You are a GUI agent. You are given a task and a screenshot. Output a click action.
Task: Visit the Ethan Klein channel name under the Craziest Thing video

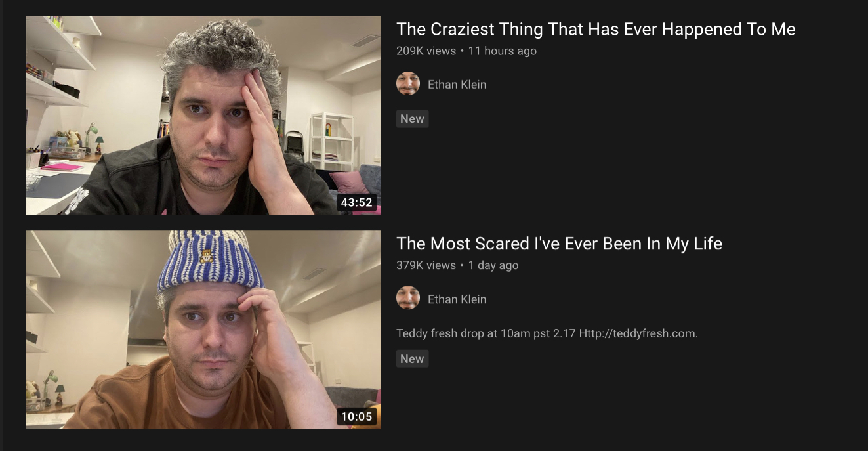457,84
